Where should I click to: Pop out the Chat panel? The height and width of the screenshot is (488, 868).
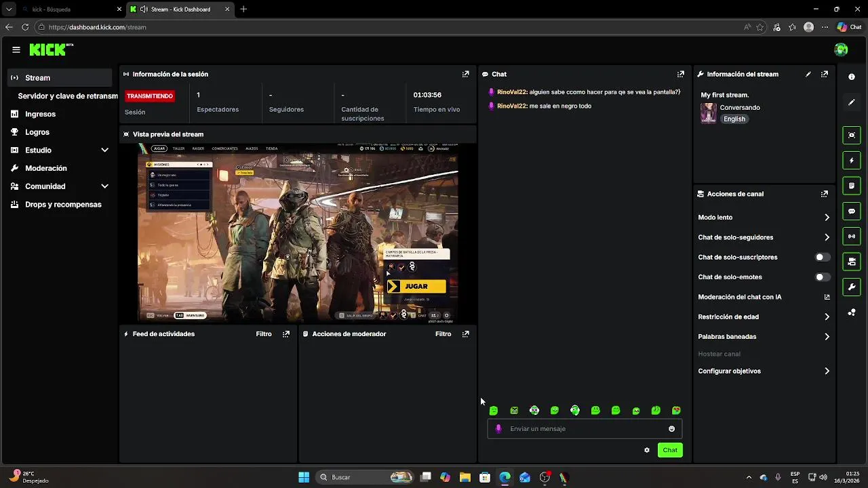680,75
